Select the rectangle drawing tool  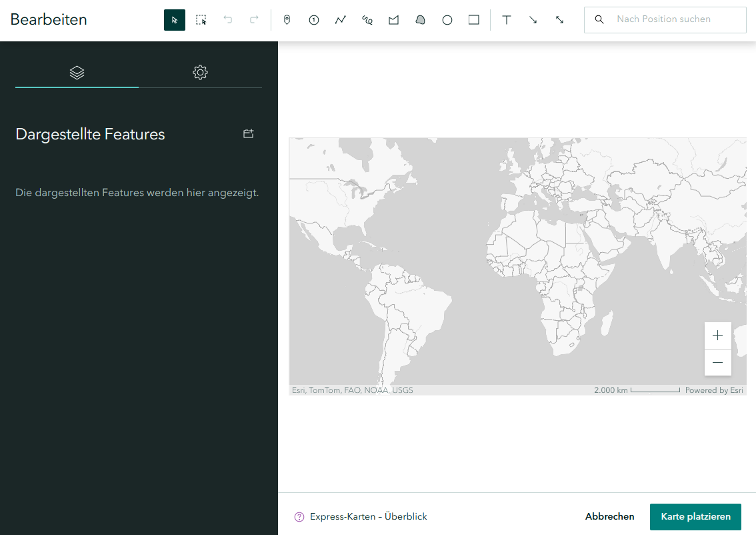coord(474,20)
